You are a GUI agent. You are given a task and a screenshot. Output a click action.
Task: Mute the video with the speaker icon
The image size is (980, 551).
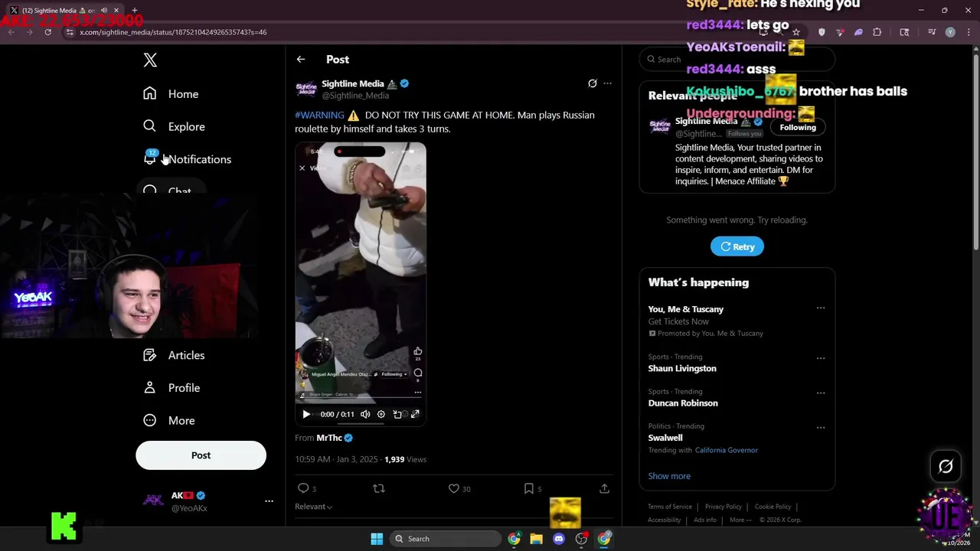[365, 414]
